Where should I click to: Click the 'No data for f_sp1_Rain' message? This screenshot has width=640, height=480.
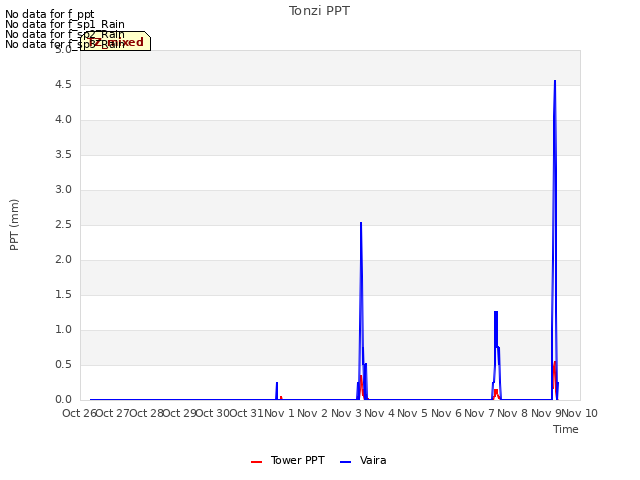pyautogui.click(x=64, y=24)
